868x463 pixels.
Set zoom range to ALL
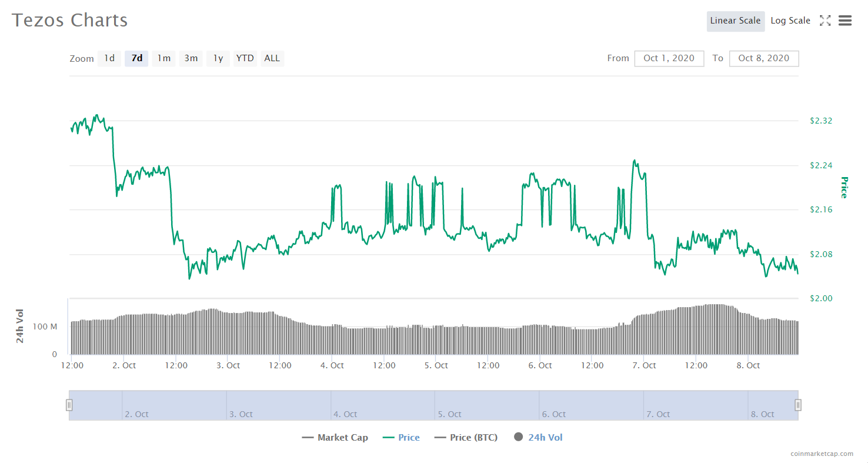(x=272, y=58)
